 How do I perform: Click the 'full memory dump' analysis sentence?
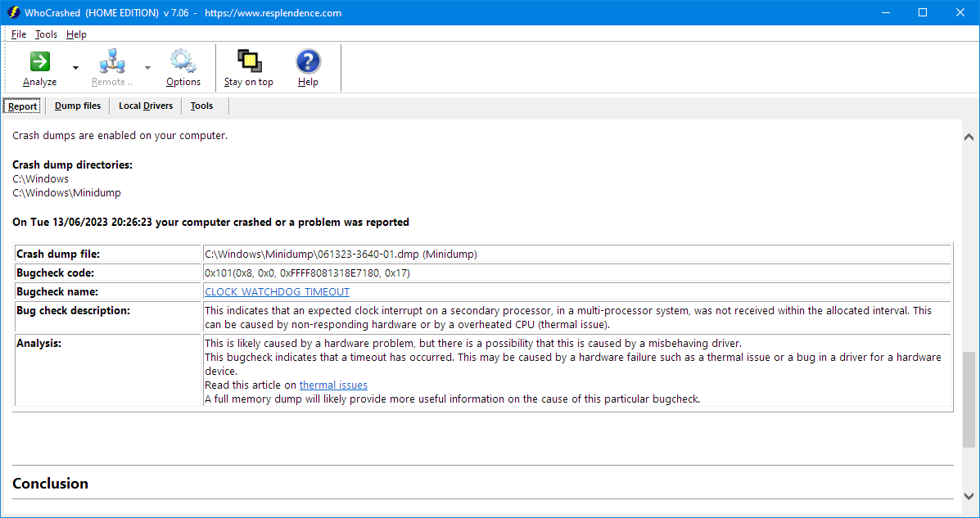point(453,399)
